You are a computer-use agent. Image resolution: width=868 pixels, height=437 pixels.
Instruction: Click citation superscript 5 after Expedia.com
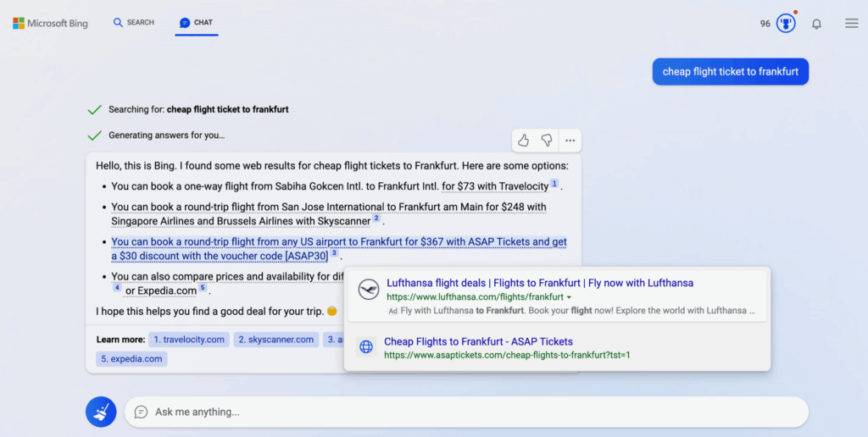(203, 288)
